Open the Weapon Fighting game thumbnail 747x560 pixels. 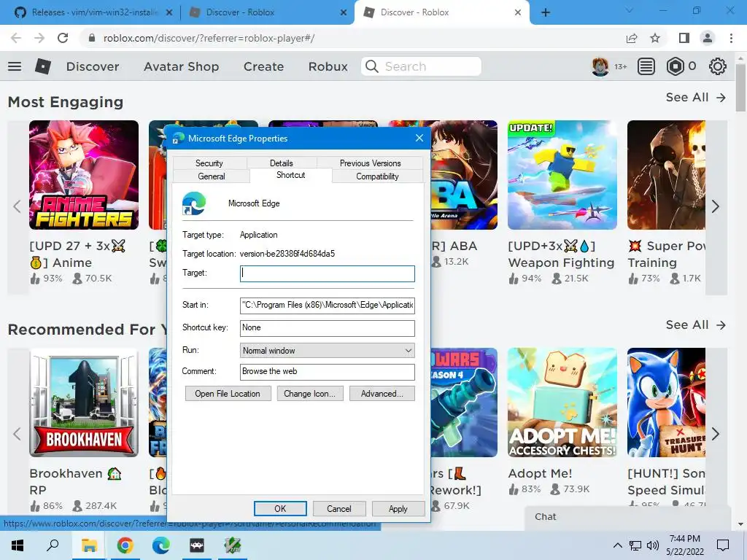(x=562, y=175)
